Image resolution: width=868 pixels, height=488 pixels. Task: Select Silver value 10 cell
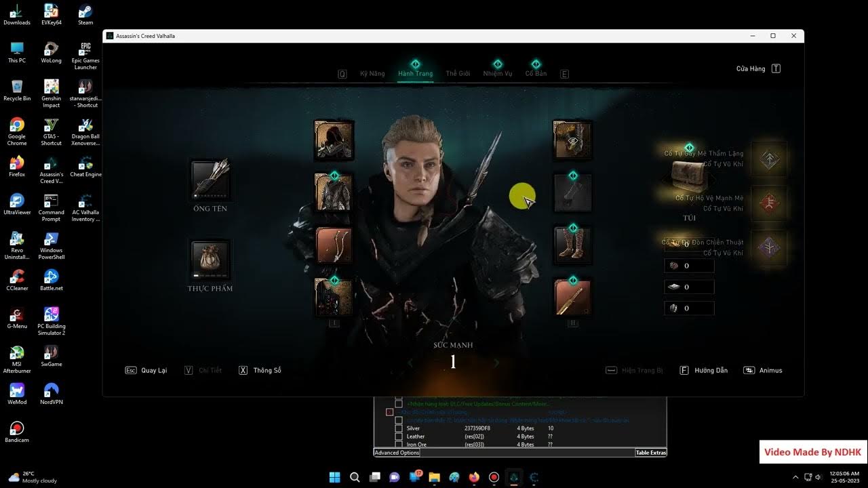551,428
